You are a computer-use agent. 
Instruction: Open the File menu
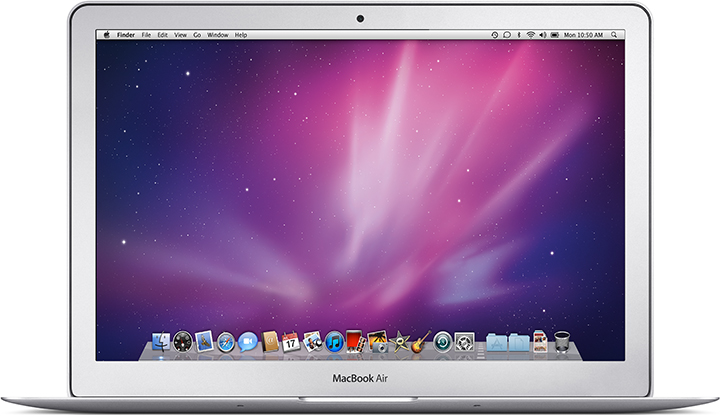point(146,35)
